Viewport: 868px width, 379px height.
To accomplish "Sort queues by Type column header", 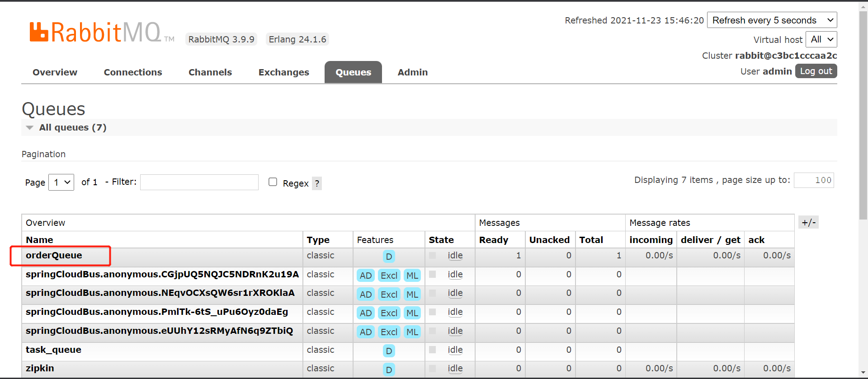I will pyautogui.click(x=318, y=240).
